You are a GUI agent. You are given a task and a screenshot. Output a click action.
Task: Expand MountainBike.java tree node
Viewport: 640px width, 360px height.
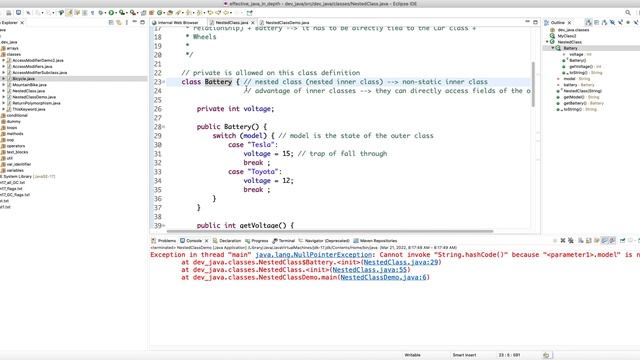click(x=4, y=85)
